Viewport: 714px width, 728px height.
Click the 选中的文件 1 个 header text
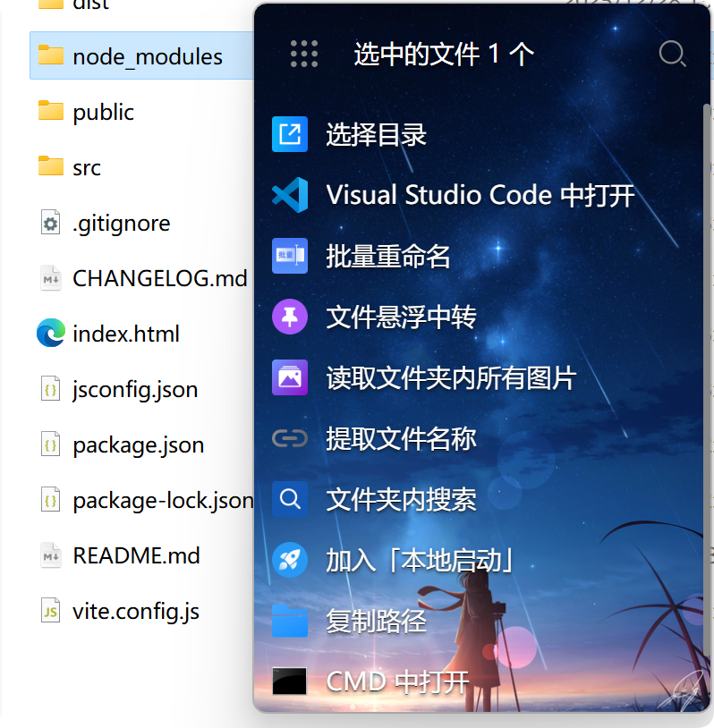click(444, 54)
